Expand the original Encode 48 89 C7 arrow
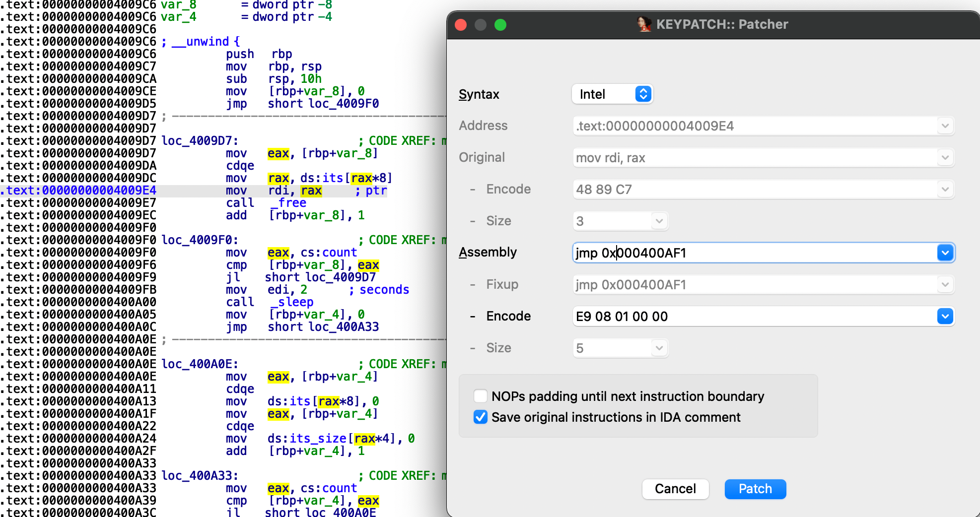The image size is (980, 517). point(945,190)
